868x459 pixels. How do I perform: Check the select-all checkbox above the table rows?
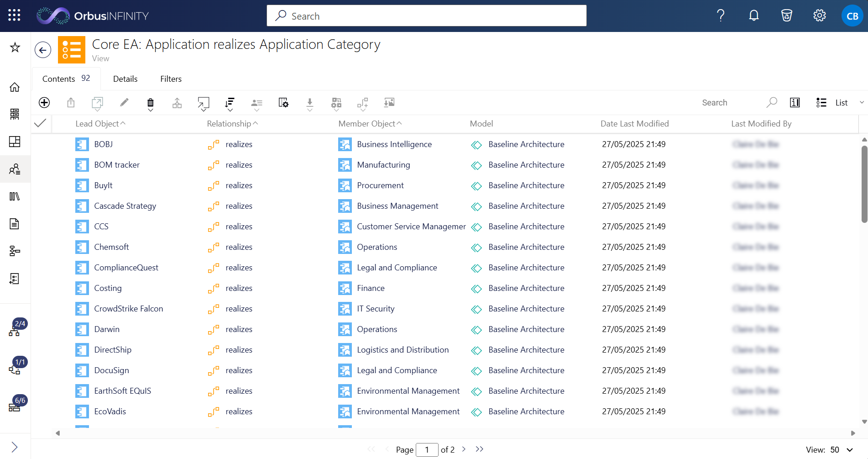[40, 123]
